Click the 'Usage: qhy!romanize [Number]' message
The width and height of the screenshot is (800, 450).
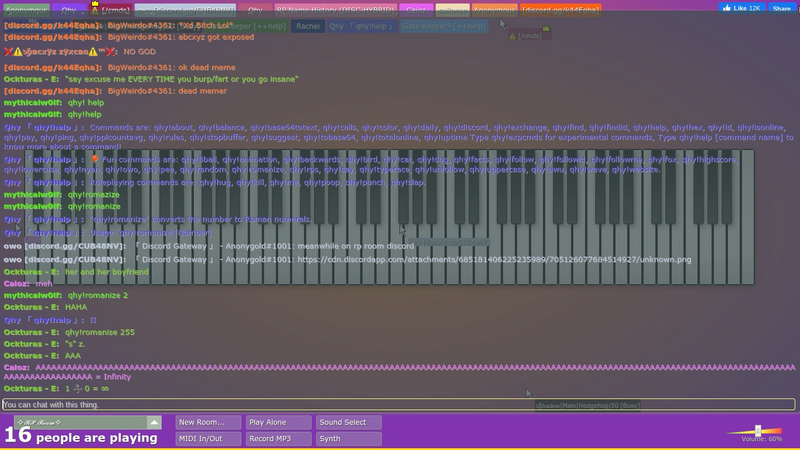(150, 233)
